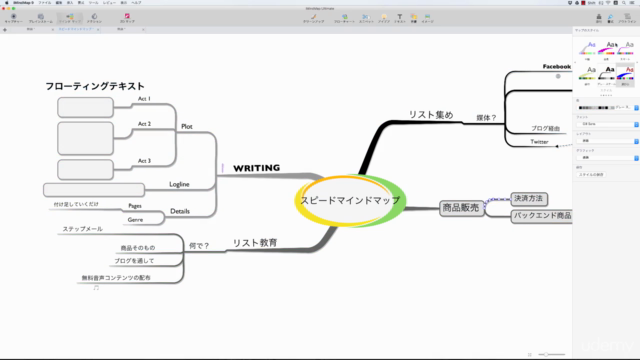Add a new document tab with plus
Image resolution: width=640 pixels, height=360 pixels.
click(5, 30)
